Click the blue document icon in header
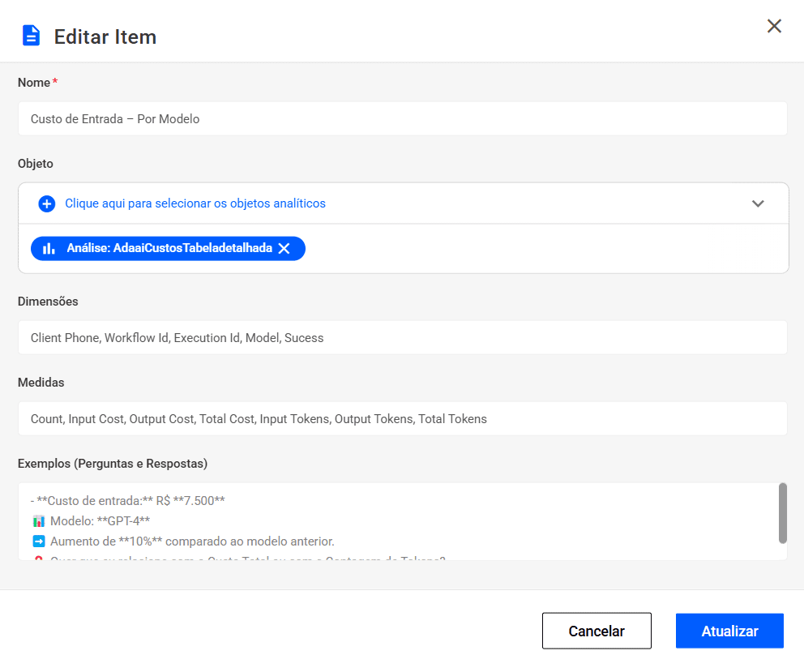 pos(31,36)
